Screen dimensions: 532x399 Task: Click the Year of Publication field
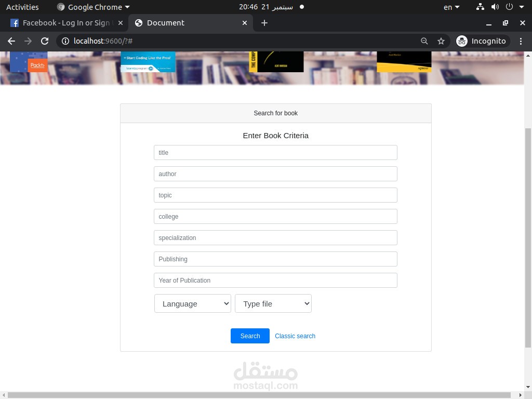point(275,280)
